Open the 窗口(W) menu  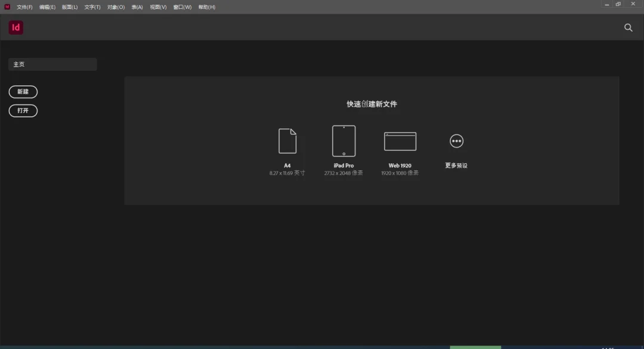[182, 7]
